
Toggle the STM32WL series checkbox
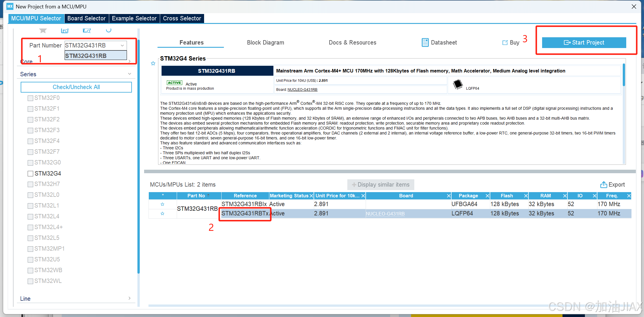point(30,281)
